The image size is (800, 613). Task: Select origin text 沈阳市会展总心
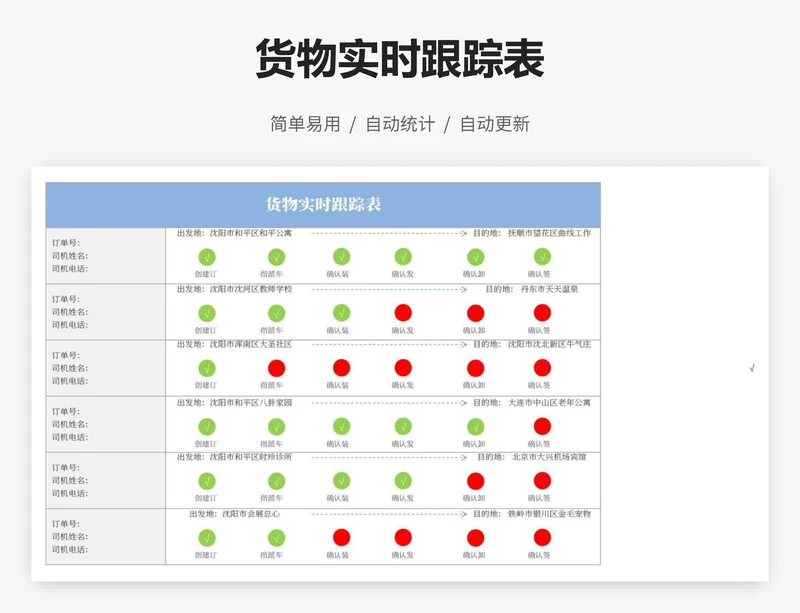[x=251, y=514]
